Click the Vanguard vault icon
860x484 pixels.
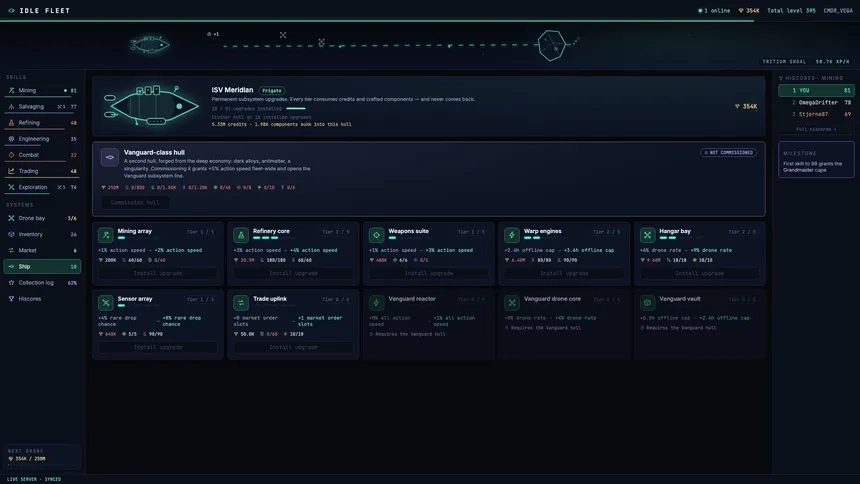(x=647, y=302)
